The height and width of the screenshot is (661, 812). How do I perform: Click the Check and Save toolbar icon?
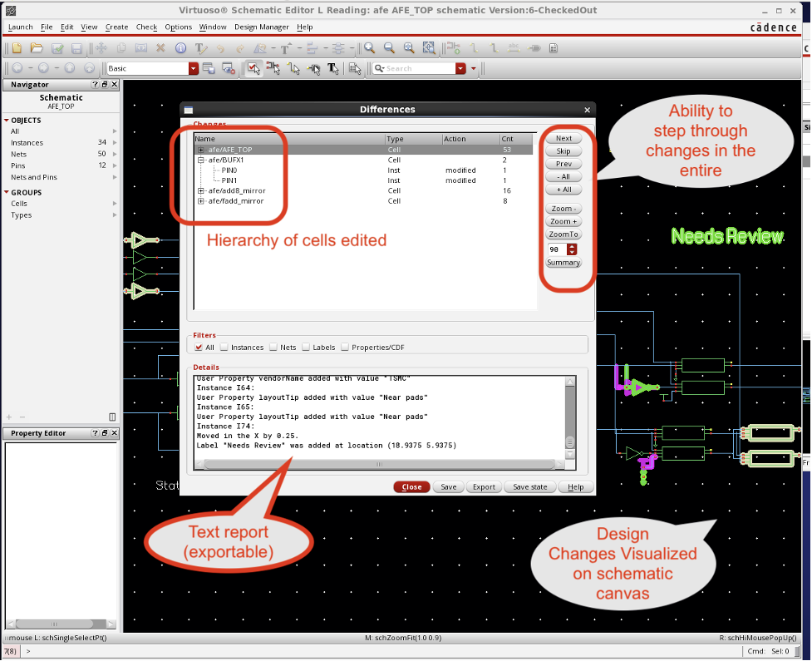click(x=57, y=48)
